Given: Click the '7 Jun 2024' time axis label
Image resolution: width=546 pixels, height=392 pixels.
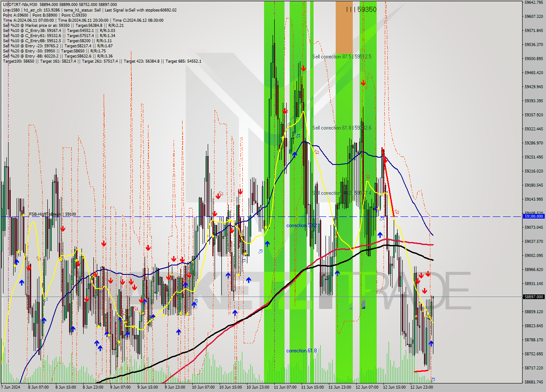Looking at the screenshot, I should [11, 387].
